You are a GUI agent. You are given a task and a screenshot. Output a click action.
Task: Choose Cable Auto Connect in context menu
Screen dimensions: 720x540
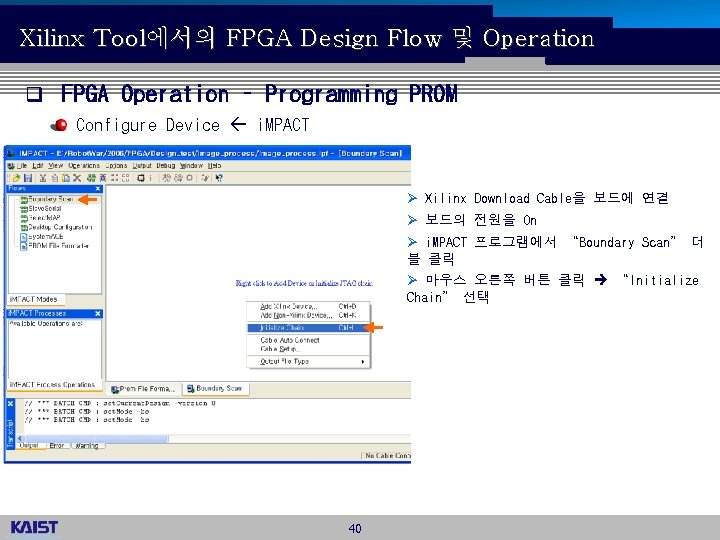308,340
